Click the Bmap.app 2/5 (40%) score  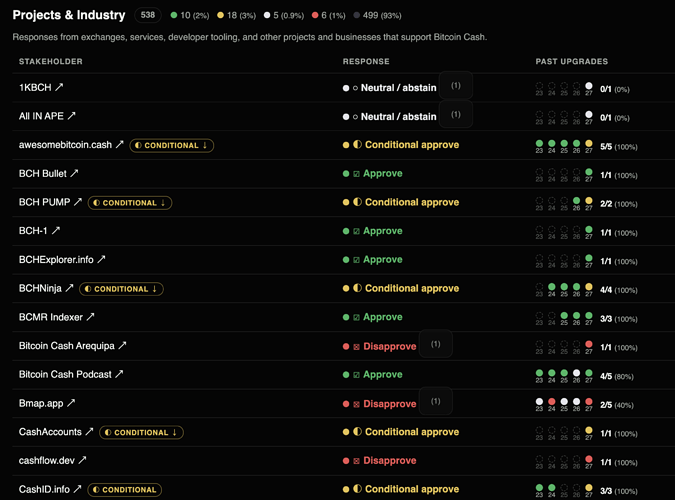(617, 405)
